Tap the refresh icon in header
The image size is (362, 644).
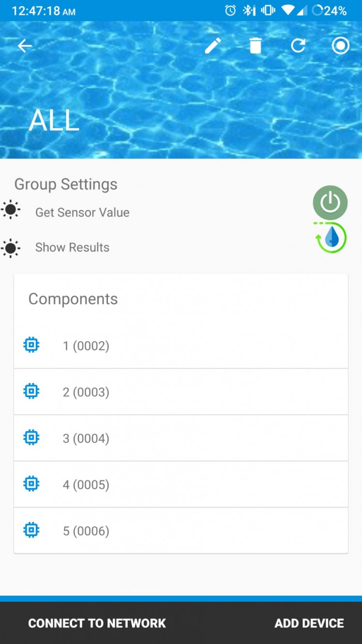pos(298,46)
